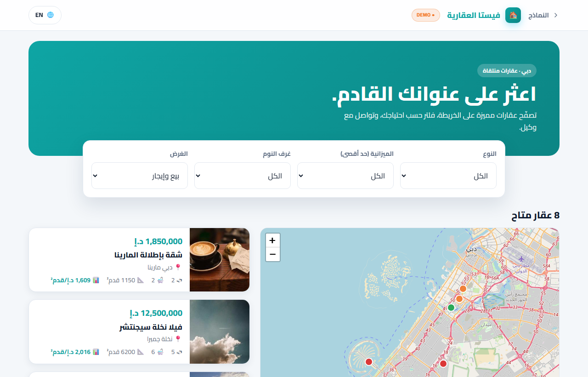
Task: Switch language with the EN button
Action: coord(45,15)
